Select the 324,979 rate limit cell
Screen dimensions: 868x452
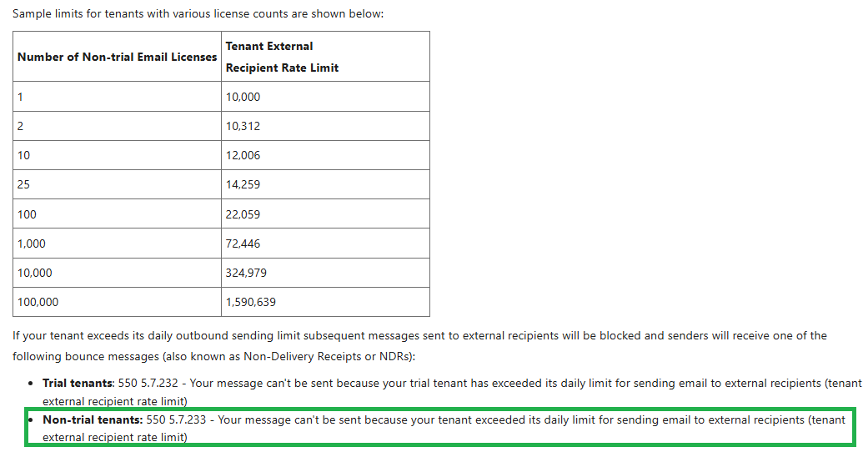point(325,273)
